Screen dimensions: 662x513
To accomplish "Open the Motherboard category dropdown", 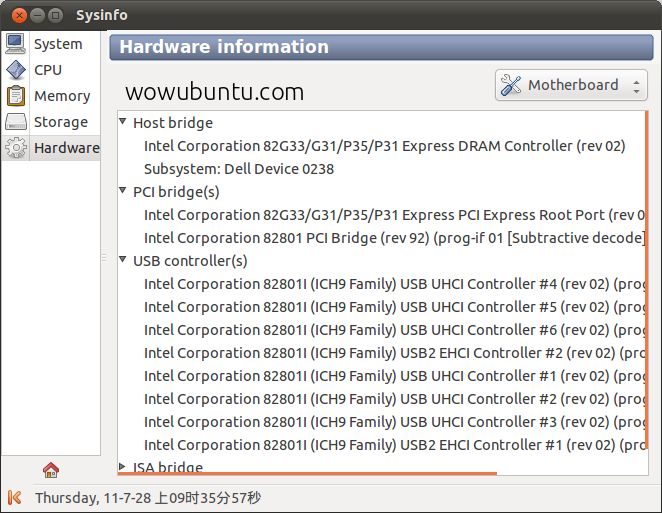I will point(571,85).
